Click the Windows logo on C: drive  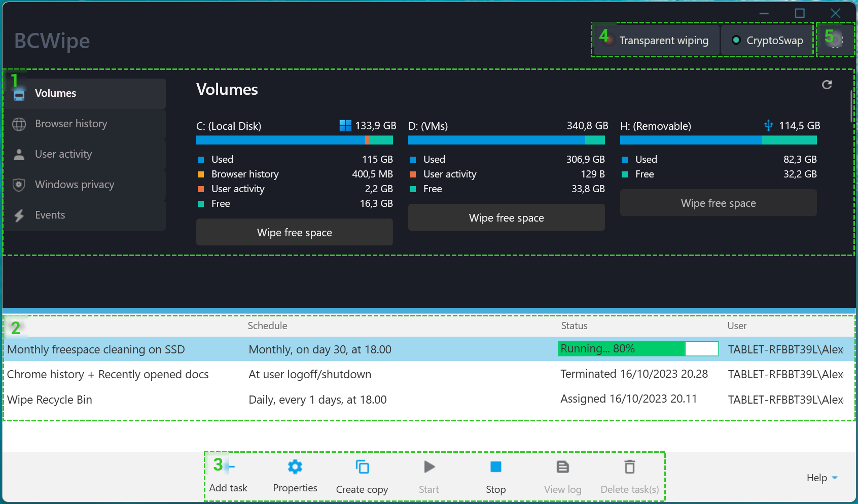tap(345, 126)
